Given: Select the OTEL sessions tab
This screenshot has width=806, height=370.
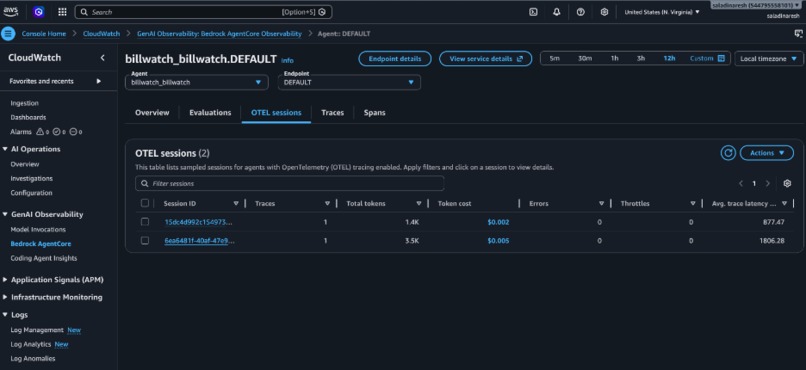Looking at the screenshot, I should click(x=276, y=113).
